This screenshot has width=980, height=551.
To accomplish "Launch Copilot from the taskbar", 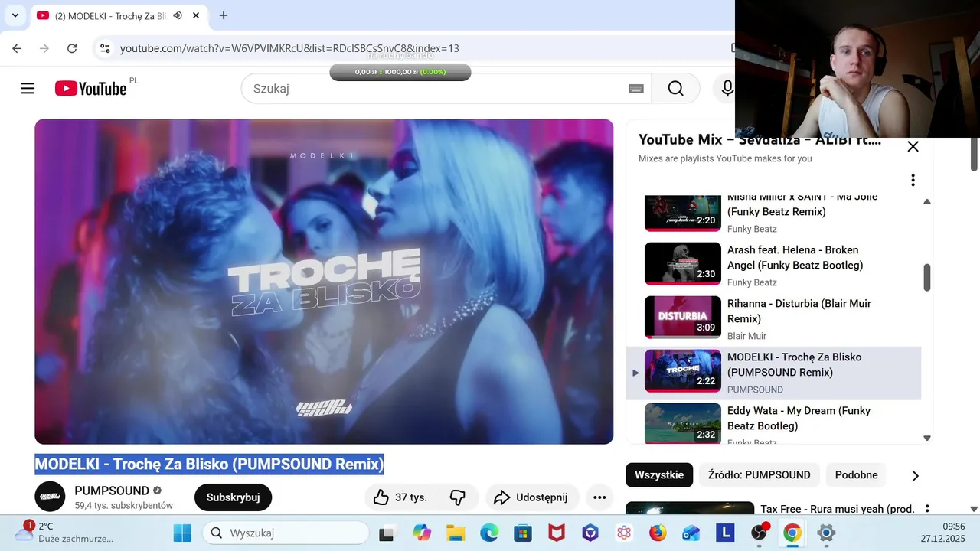I will click(x=422, y=533).
